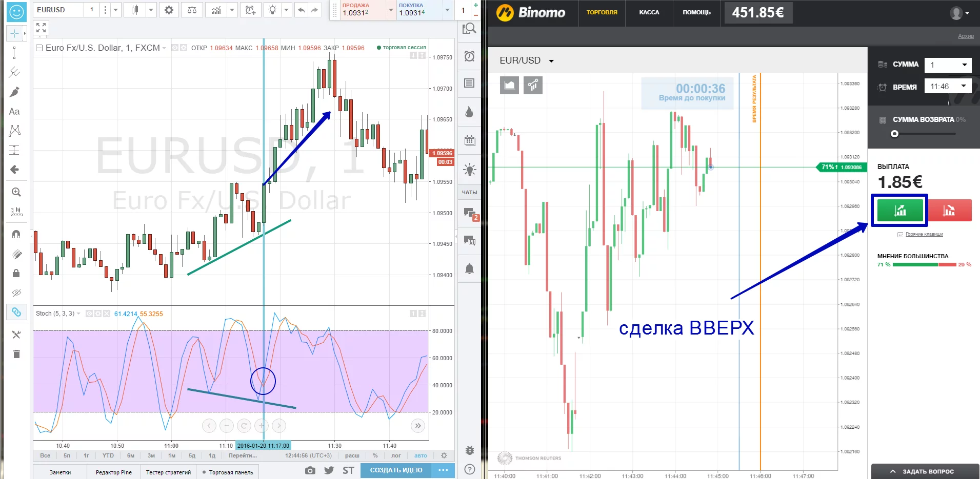Open the Торговая панель tab

228,472
